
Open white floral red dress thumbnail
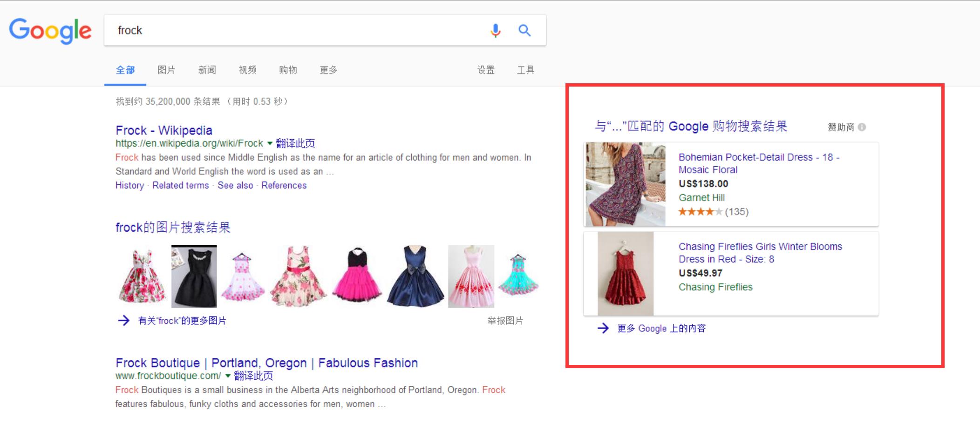click(x=142, y=276)
